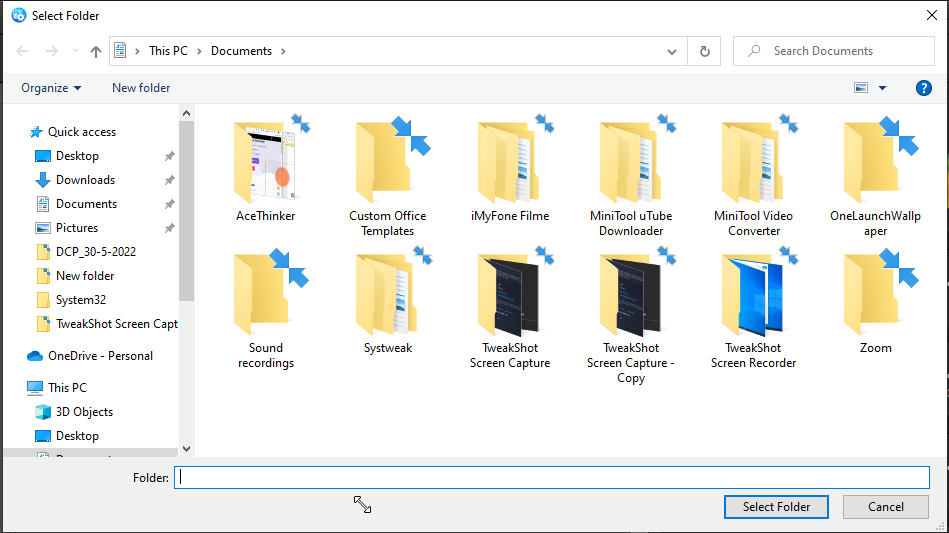Click the This PC monitor icon
Viewport: 949px width, 533px height.
pos(35,388)
